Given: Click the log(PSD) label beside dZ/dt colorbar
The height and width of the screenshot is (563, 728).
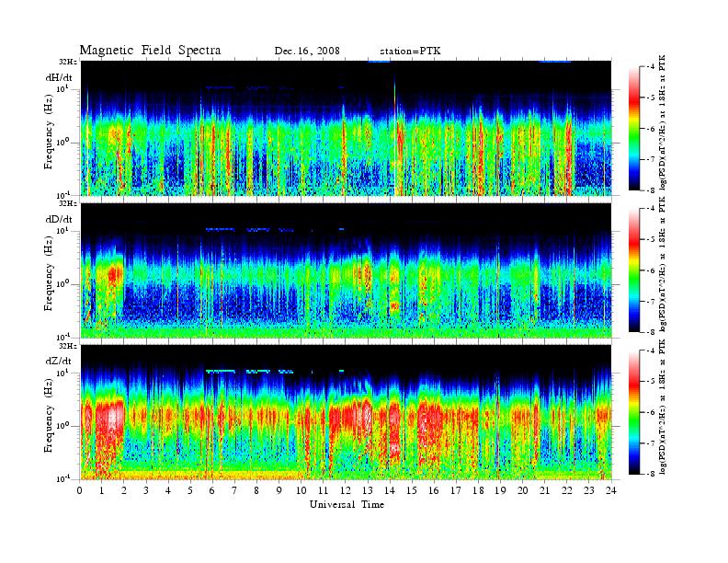Looking at the screenshot, I should click(663, 407).
